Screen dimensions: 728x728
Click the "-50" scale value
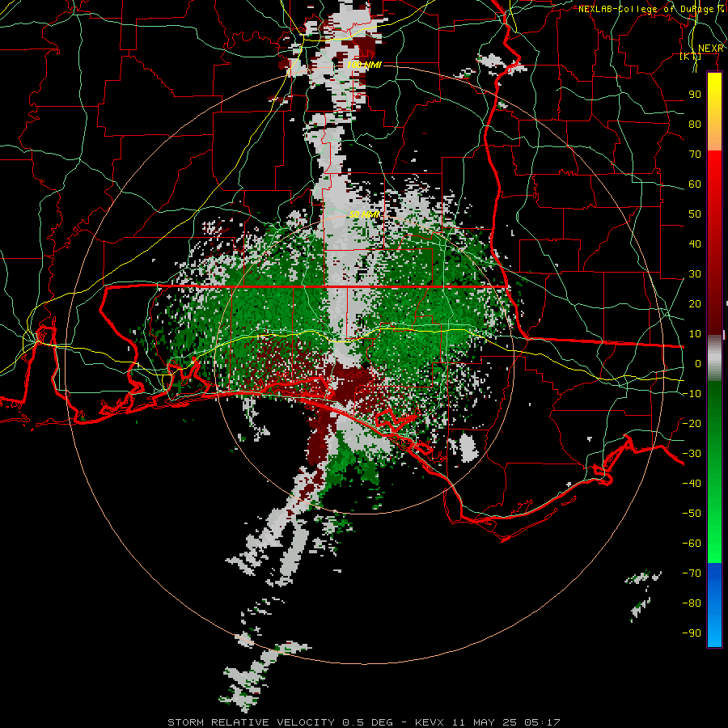click(x=692, y=513)
